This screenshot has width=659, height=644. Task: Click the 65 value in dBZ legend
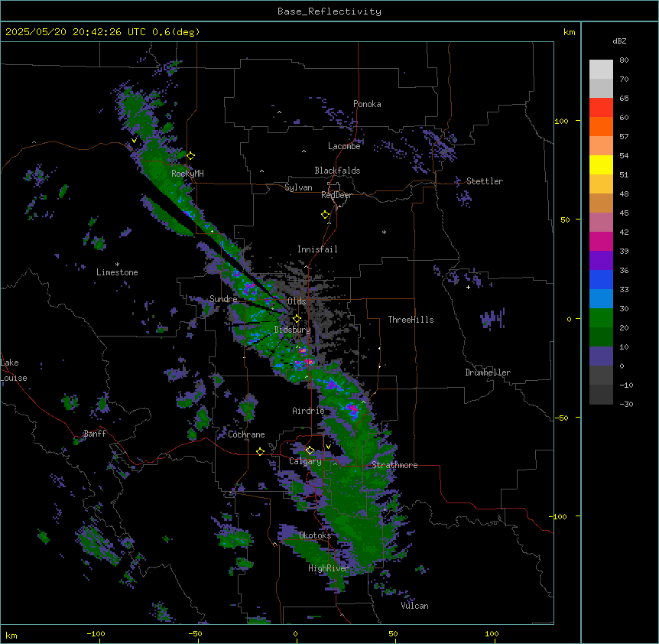coord(624,99)
